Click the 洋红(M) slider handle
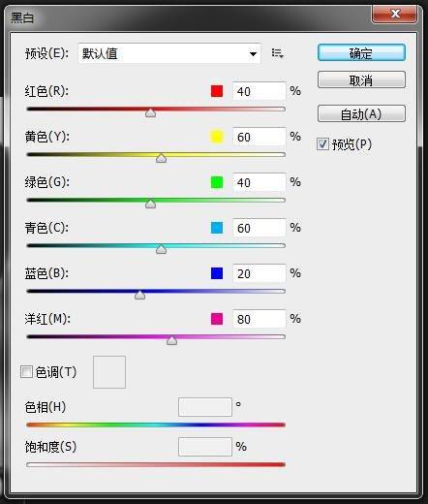 coord(171,340)
